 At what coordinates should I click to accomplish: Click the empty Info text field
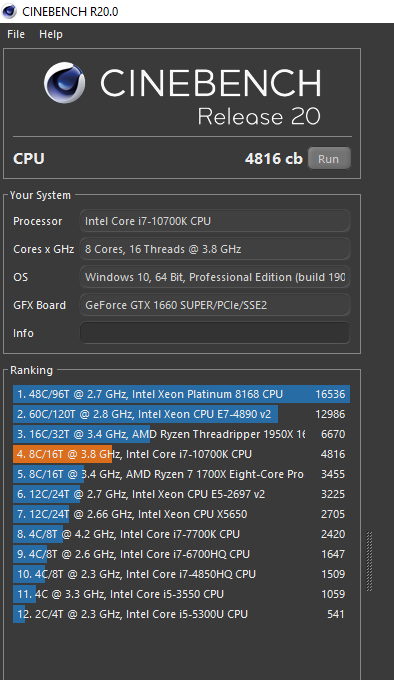click(x=215, y=333)
